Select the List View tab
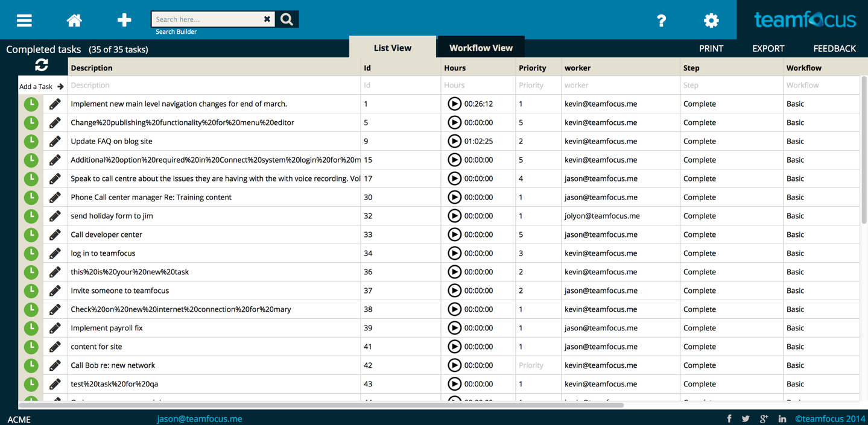This screenshot has height=425, width=868. coord(392,48)
